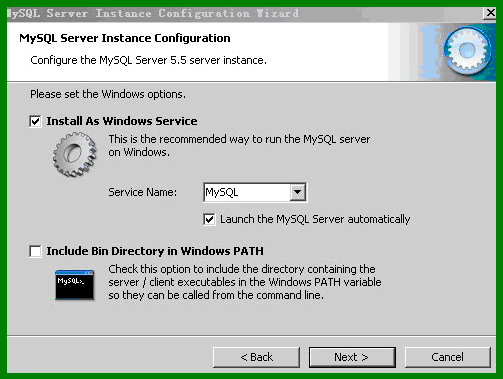Click the Please set the Windows options text
503x379 pixels.
(x=108, y=94)
